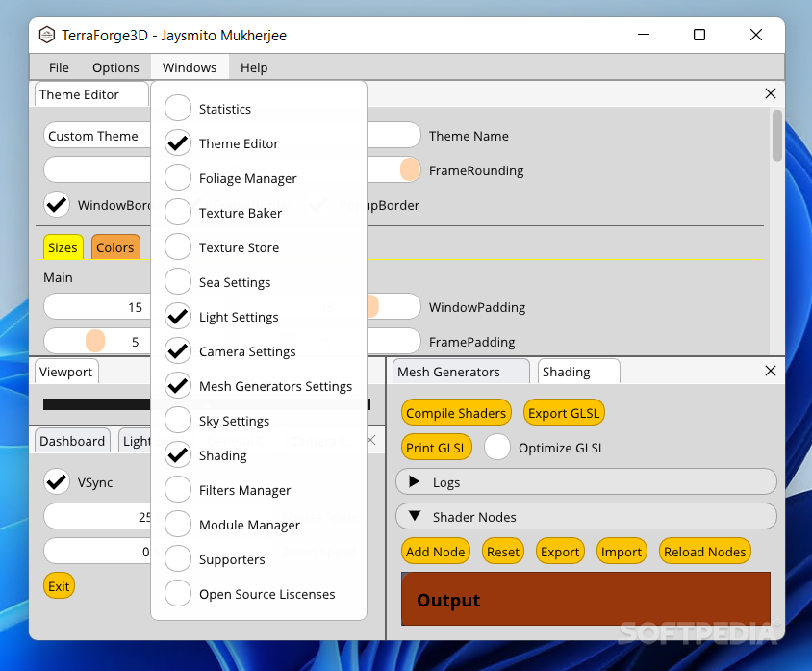Enable the Sky Settings window

pos(178,420)
